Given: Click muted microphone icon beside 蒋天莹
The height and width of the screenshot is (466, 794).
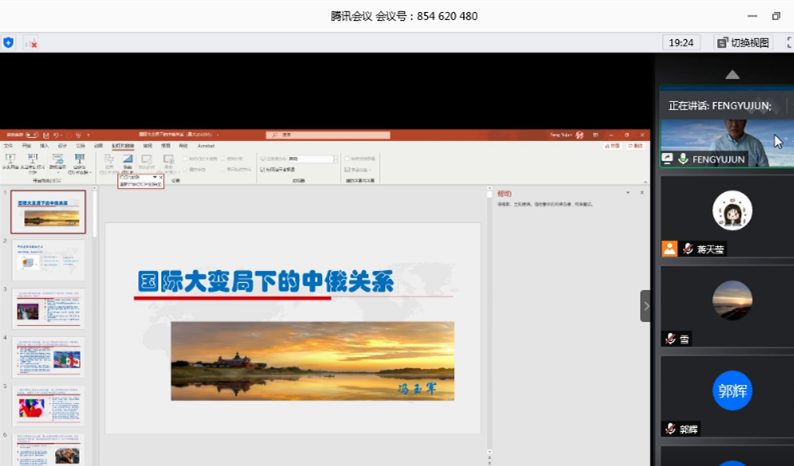Looking at the screenshot, I should [x=687, y=249].
